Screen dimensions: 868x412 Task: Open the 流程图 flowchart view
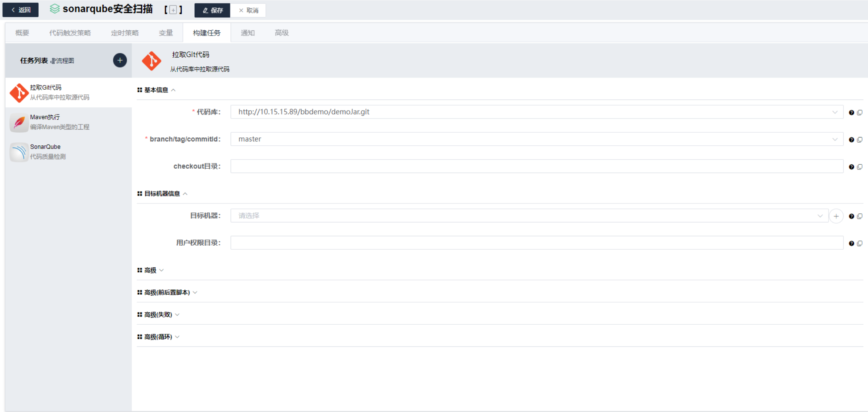[62, 61]
